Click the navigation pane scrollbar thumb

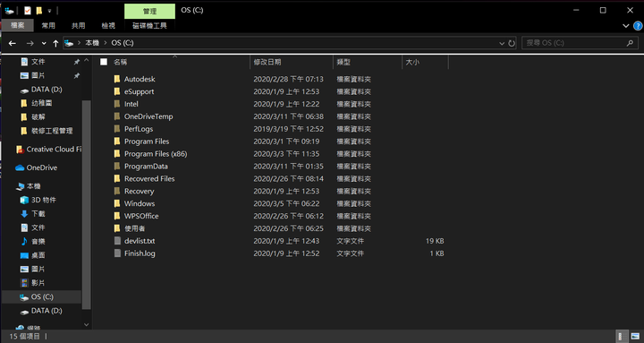(86, 204)
